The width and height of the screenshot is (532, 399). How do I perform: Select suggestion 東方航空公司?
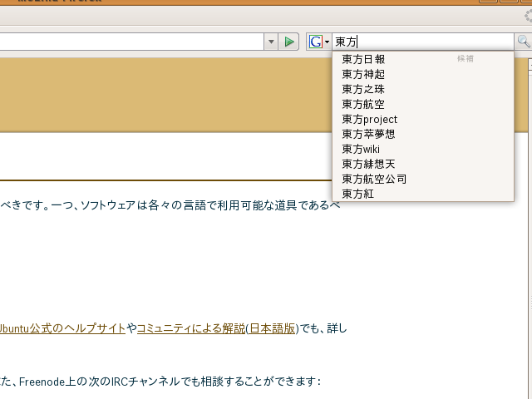pos(374,179)
